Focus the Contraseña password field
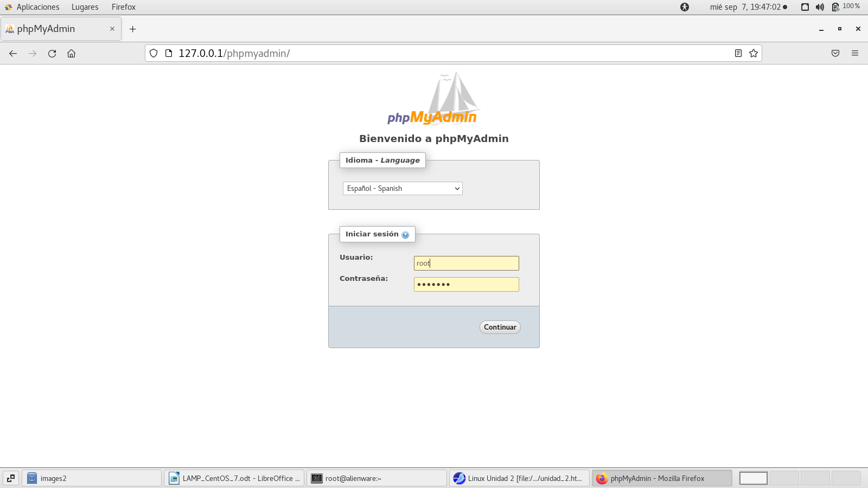This screenshot has width=868, height=488. (x=466, y=284)
